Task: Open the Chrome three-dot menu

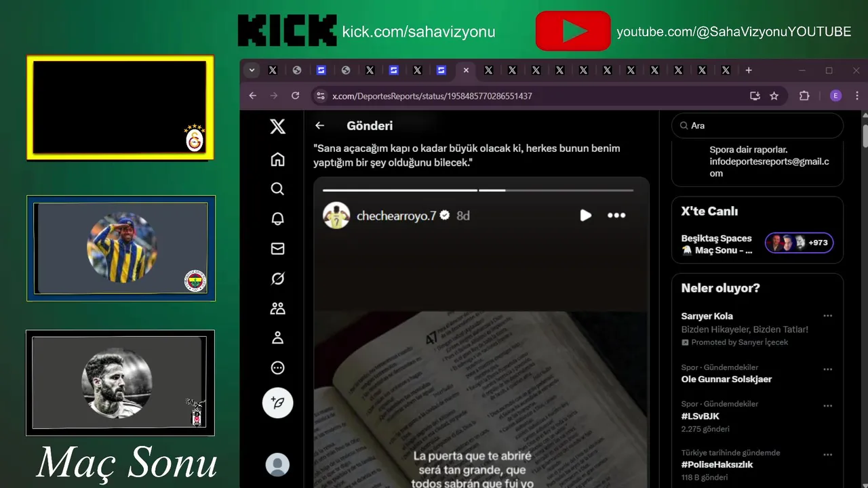Action: click(x=857, y=96)
